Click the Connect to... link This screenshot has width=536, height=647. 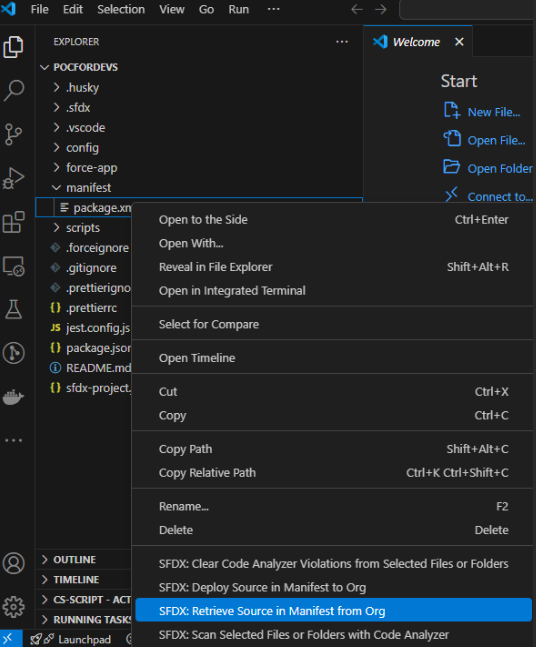tap(500, 197)
